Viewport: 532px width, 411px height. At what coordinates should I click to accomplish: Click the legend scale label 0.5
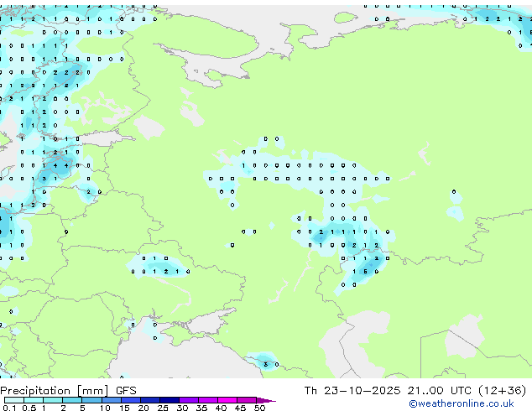click(x=29, y=408)
